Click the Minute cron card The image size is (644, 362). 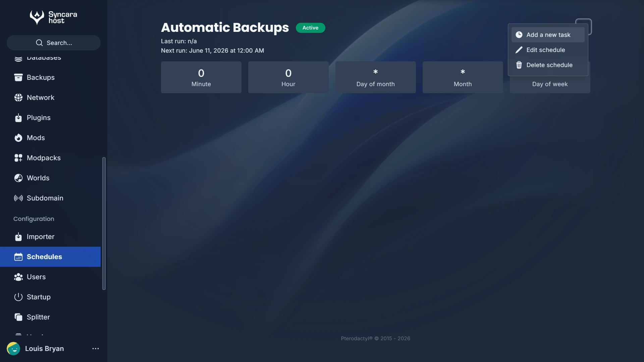[x=201, y=77]
